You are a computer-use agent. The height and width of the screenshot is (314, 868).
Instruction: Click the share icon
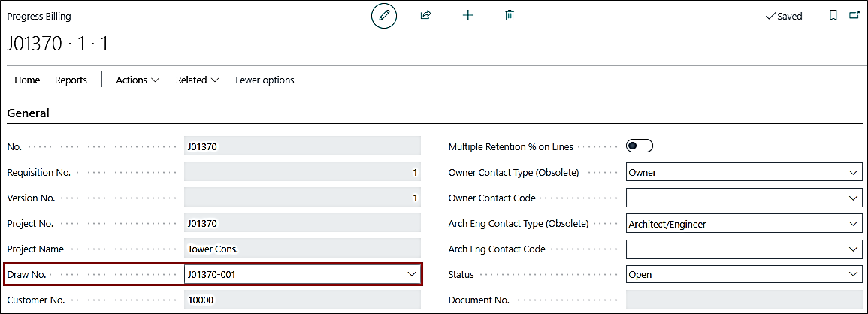click(425, 15)
